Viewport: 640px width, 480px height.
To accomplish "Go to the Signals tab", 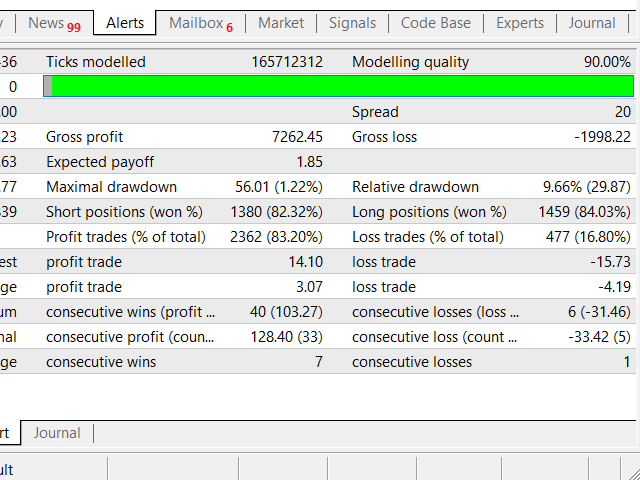I will (352, 23).
